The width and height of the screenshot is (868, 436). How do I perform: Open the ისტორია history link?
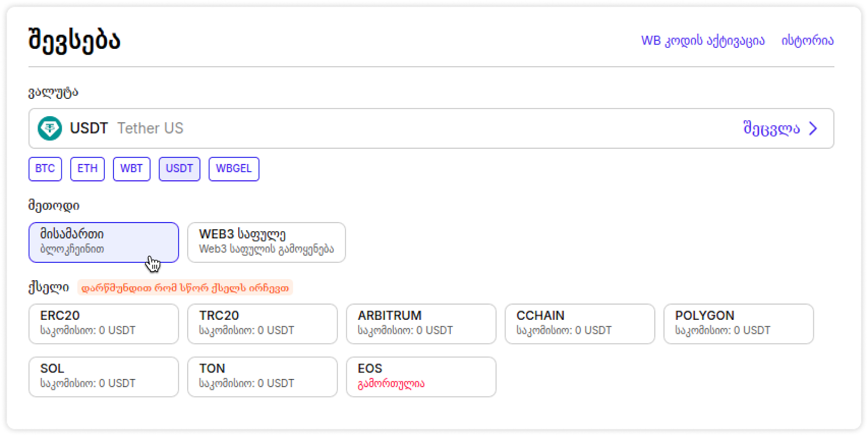(x=807, y=41)
